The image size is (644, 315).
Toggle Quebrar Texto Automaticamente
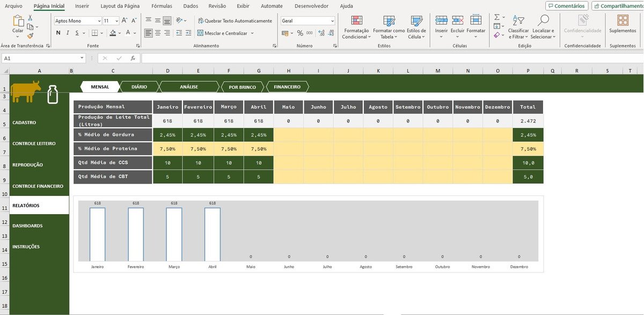235,20
